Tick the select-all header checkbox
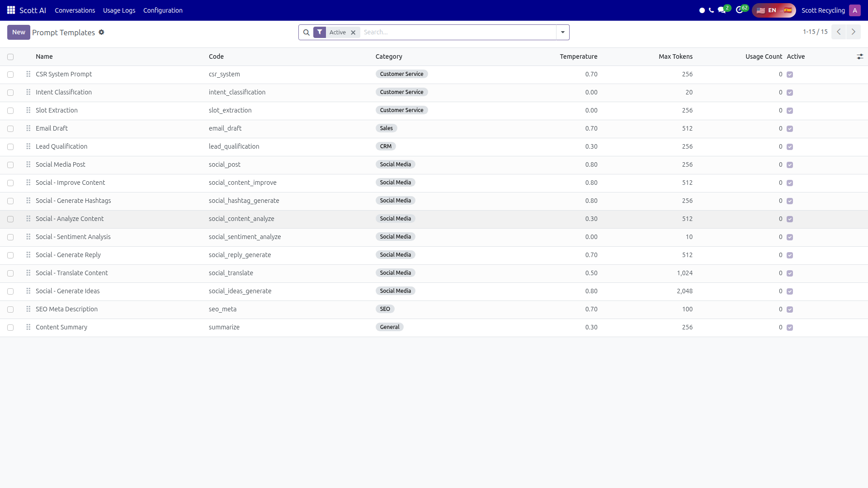This screenshot has width=868, height=488. coord(10,57)
